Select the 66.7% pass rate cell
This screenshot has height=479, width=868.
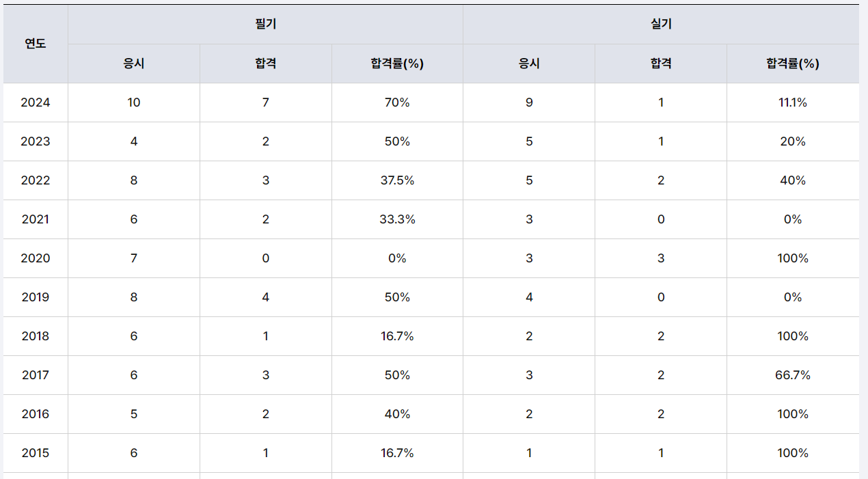[x=792, y=375]
